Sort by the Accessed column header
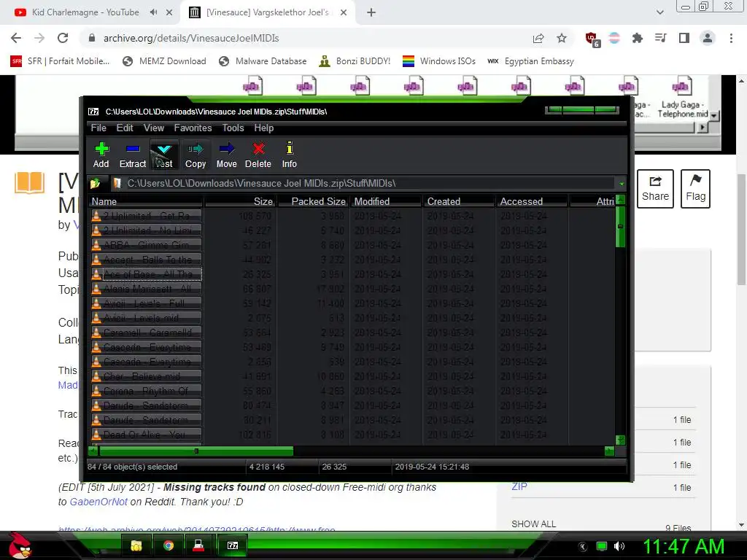Image resolution: width=747 pixels, height=560 pixels. 532,201
